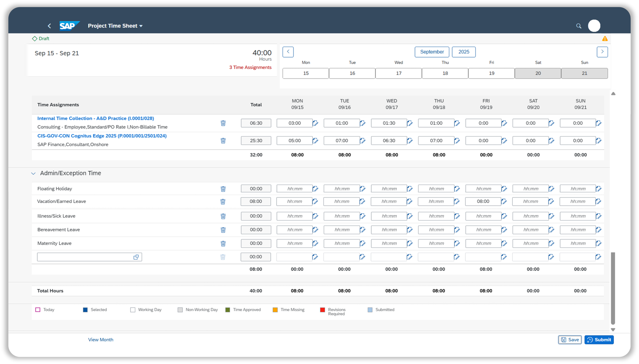The width and height of the screenshot is (639, 364).
Task: Select Tuesday 16 in the calendar
Action: pyautogui.click(x=352, y=73)
